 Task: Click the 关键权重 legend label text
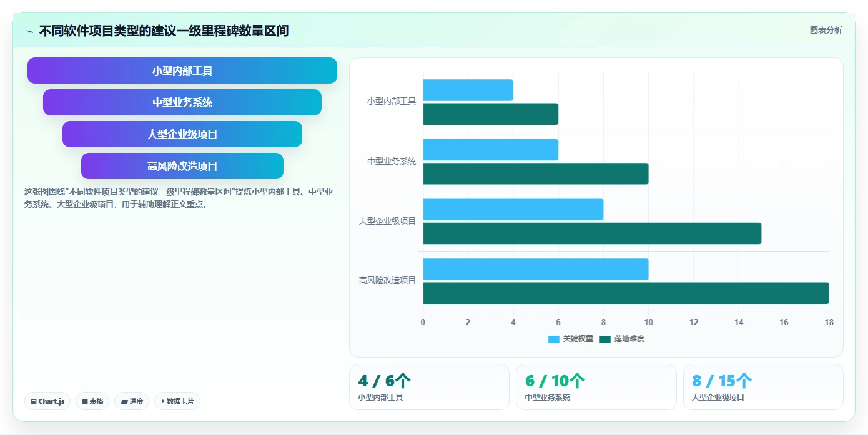coord(578,339)
